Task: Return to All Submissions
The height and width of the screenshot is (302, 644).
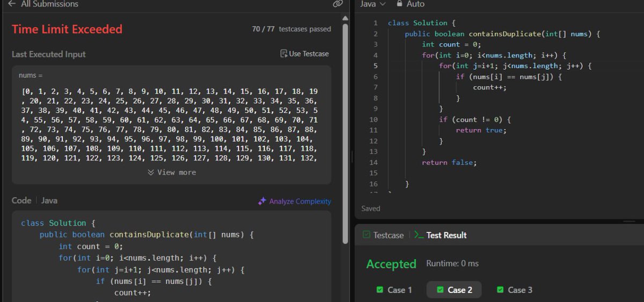Action: pos(43,4)
